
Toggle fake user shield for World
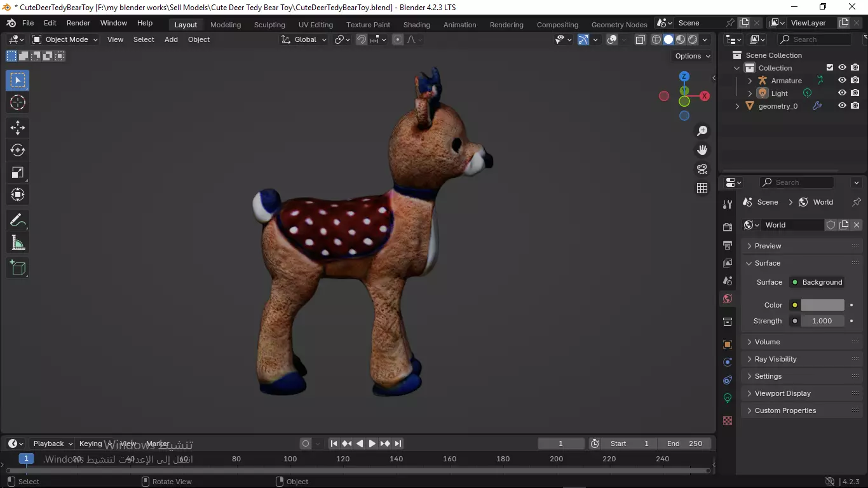[x=831, y=225]
